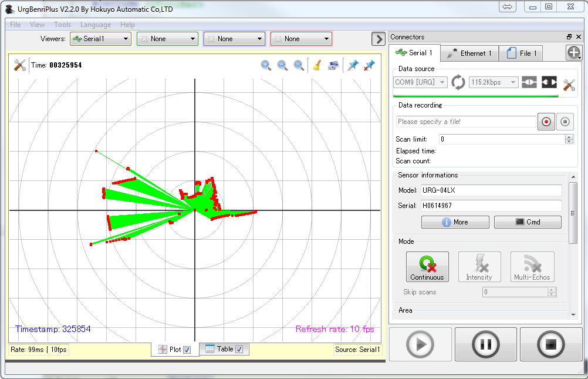Image resolution: width=588 pixels, height=379 pixels.
Task: Switch to the Ethernet 1 tab
Action: click(x=469, y=53)
